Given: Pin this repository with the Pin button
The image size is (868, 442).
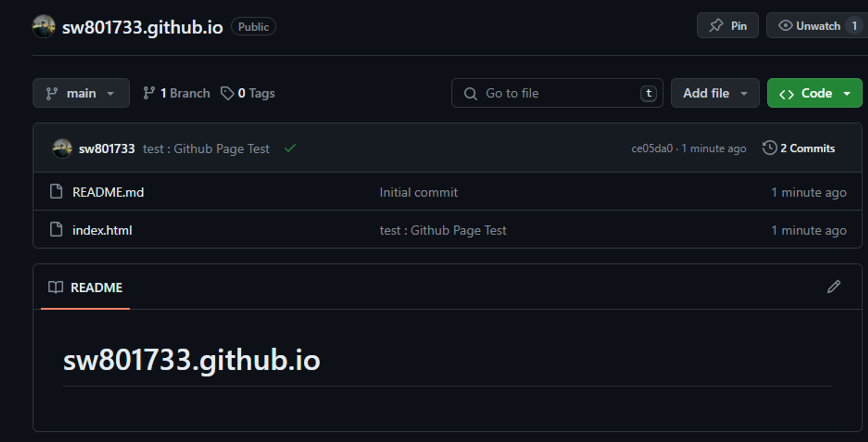Looking at the screenshot, I should [727, 26].
